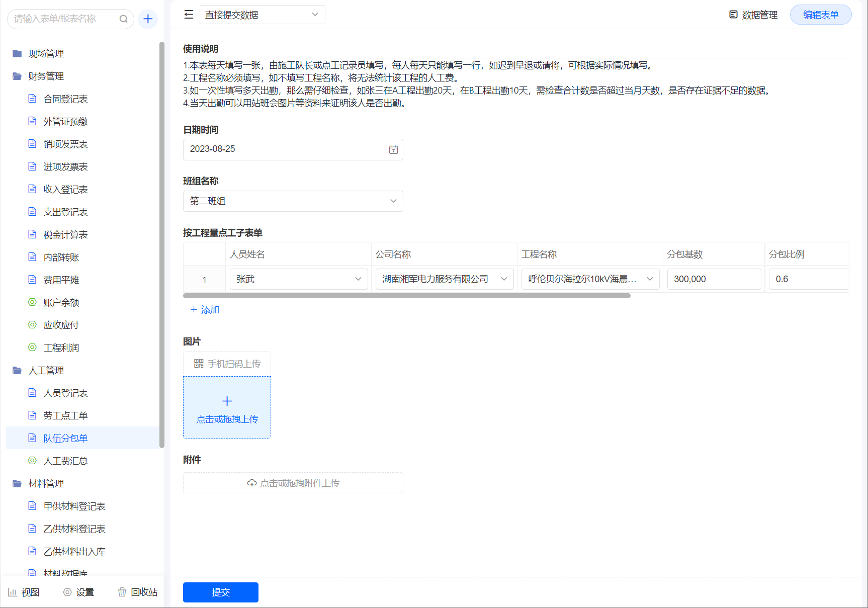Screen dimensions: 868x608
Task: Click the plus icon in the image upload area
Action: [x=227, y=401]
